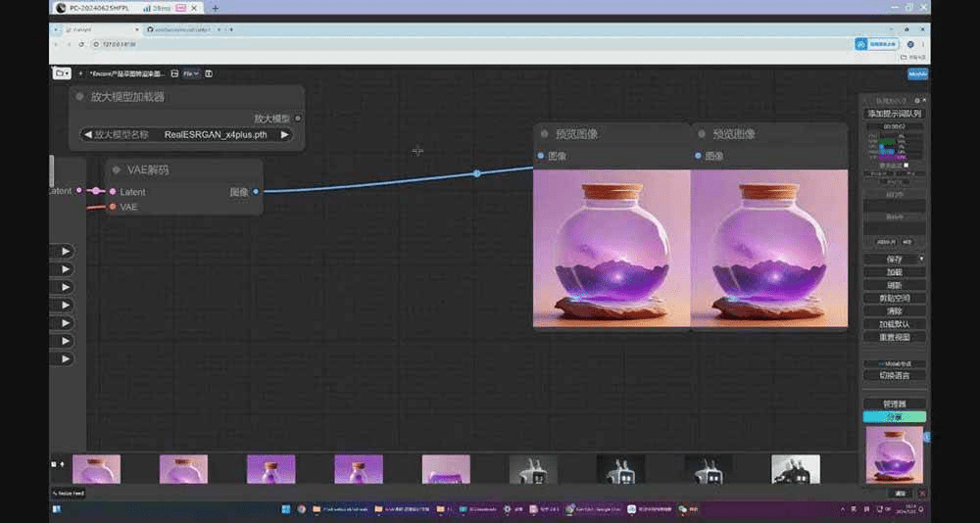The height and width of the screenshot is (523, 980).
Task: Click the save icon beside the workflow name
Action: 174,73
